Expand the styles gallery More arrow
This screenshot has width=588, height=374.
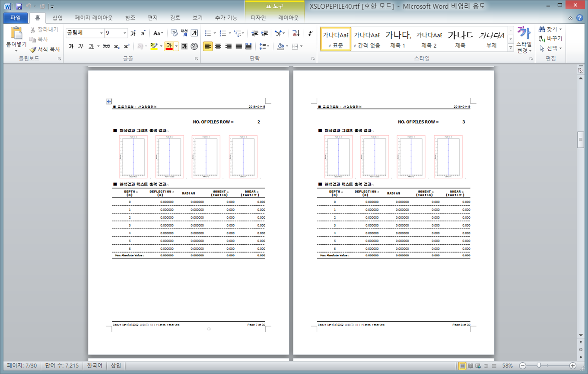[511, 48]
